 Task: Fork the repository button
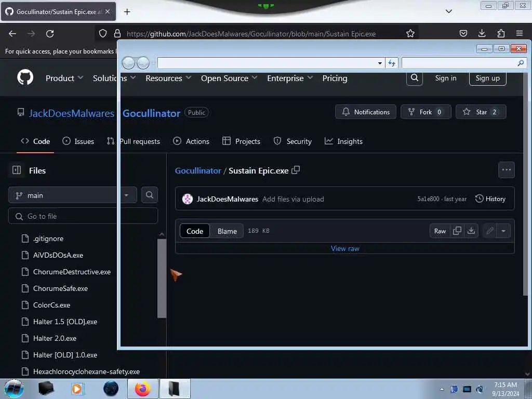426,112
